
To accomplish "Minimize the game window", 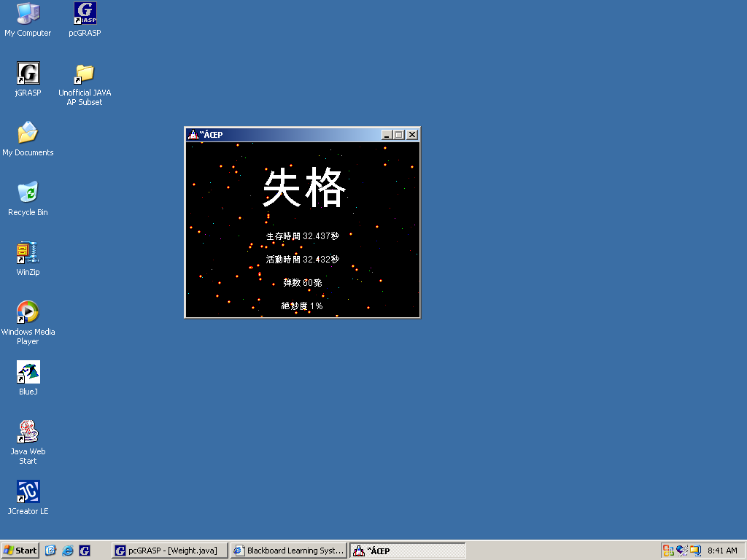I will [x=387, y=135].
